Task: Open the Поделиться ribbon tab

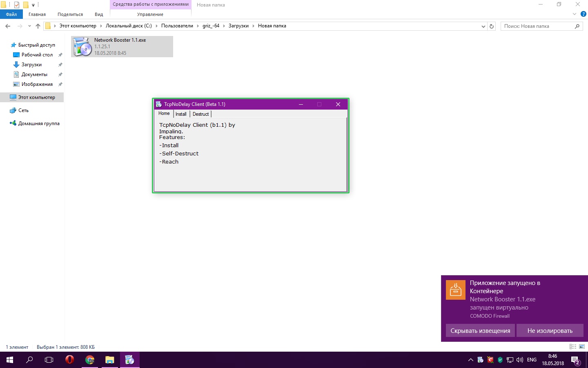Action: coord(70,14)
